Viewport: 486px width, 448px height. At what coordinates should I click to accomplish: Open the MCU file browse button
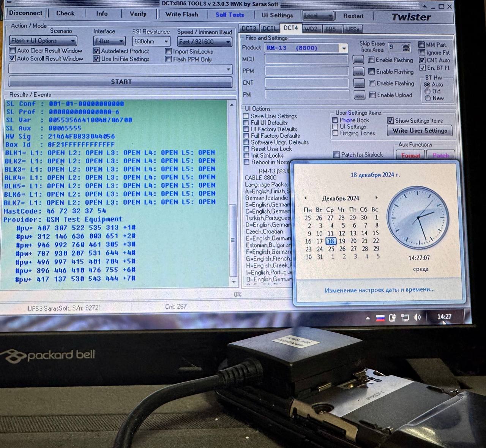358,60
